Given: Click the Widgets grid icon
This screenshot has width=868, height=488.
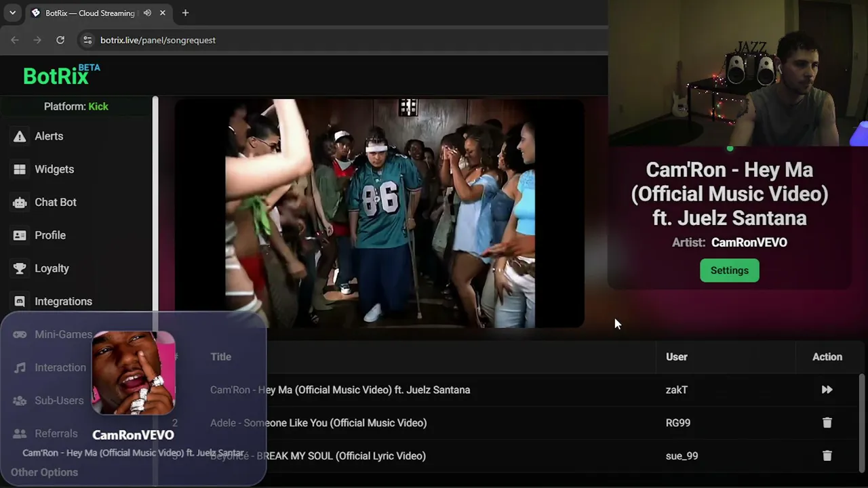Looking at the screenshot, I should [20, 169].
